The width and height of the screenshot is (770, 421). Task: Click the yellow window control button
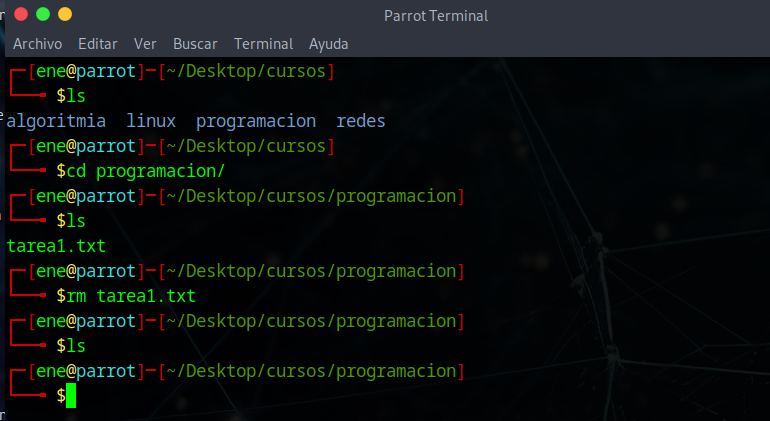pos(65,14)
